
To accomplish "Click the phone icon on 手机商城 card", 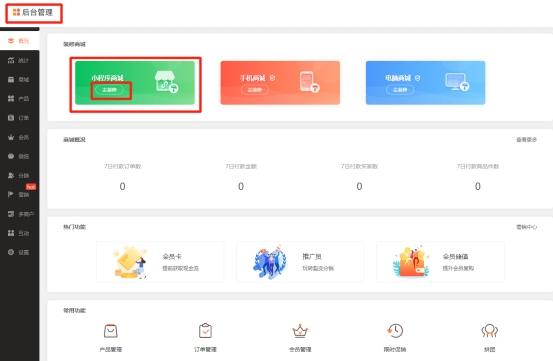I will click(309, 82).
